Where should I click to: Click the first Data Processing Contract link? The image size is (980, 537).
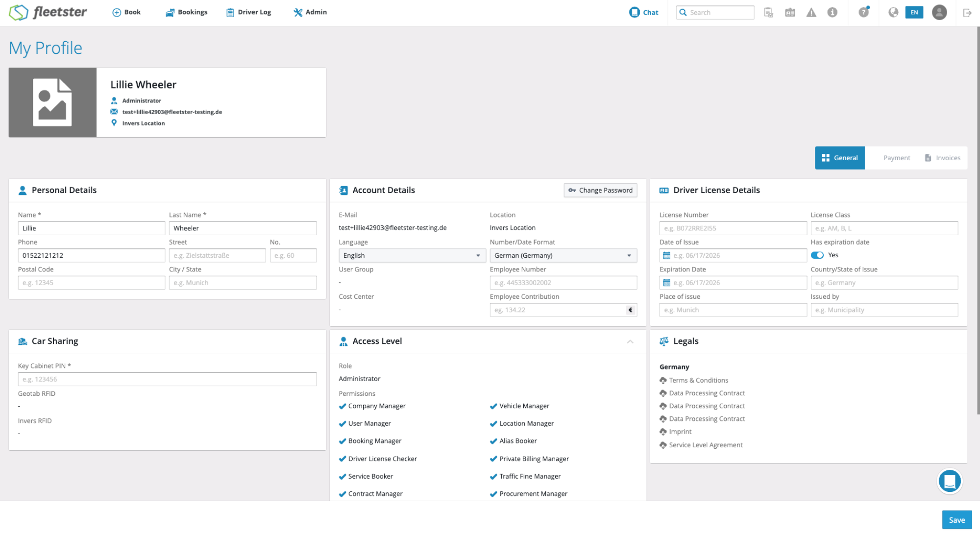(x=702, y=393)
